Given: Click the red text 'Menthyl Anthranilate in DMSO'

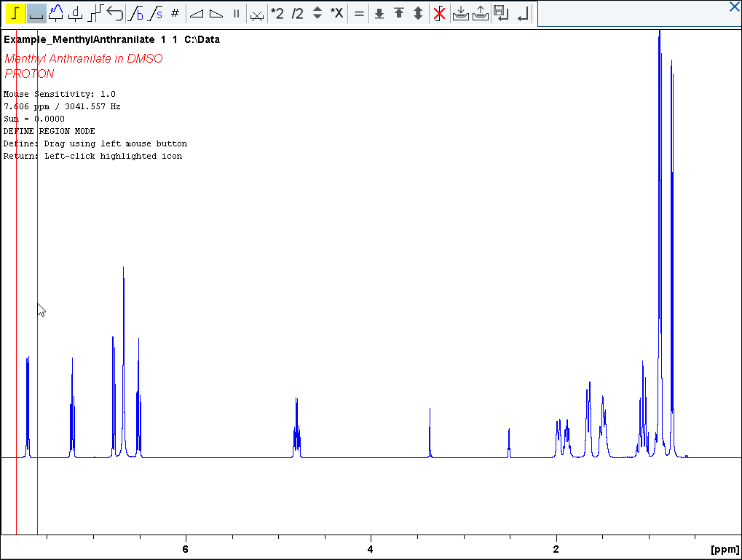Looking at the screenshot, I should click(84, 59).
